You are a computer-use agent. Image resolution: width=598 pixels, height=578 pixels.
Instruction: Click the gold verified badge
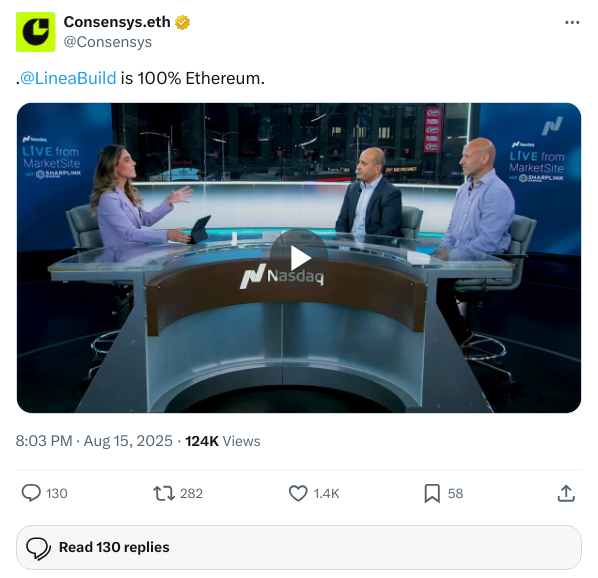tap(182, 22)
